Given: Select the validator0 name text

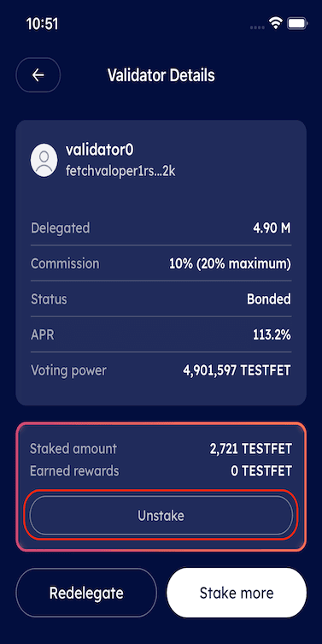Looking at the screenshot, I should click(100, 151).
